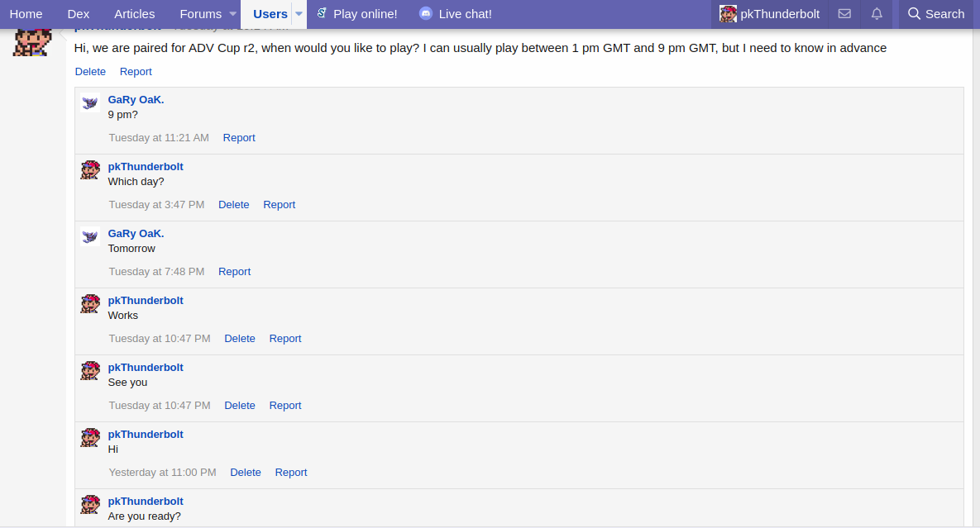Expand the Forums dropdown arrow
Screen dimensions: 980x528
point(232,14)
